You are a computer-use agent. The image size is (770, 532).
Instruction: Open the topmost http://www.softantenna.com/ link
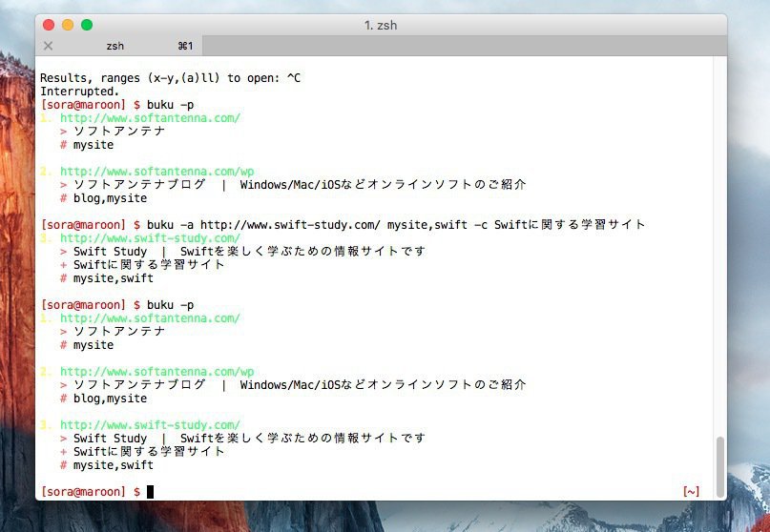tap(150, 118)
